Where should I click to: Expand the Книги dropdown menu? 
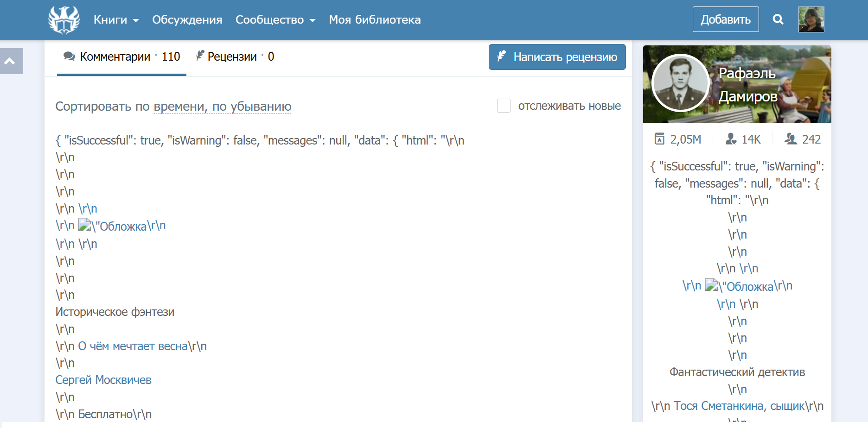point(116,20)
